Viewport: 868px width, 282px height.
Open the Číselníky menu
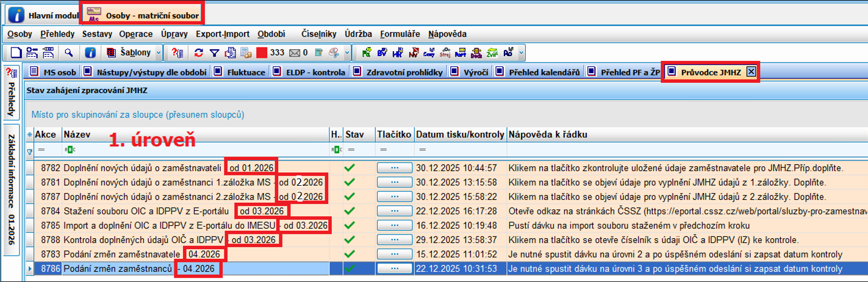coord(319,34)
